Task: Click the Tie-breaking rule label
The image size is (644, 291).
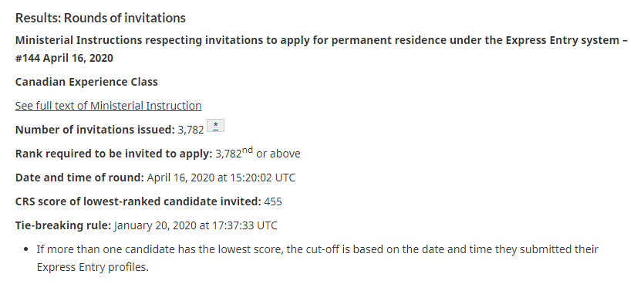Action: click(63, 225)
